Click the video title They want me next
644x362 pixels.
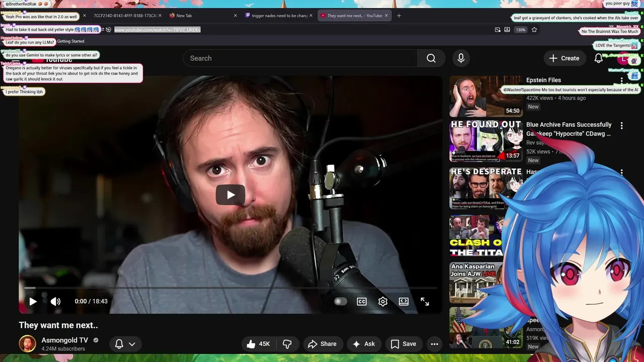click(x=58, y=325)
